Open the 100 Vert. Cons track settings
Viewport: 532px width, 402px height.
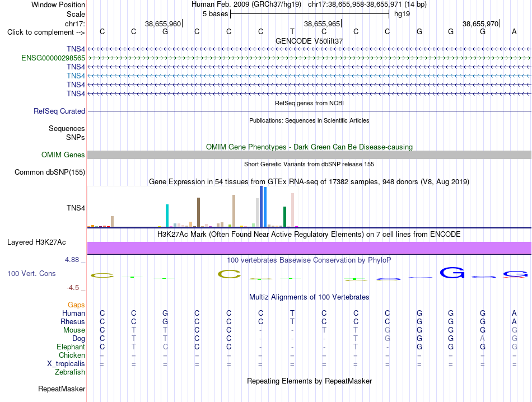[31, 273]
